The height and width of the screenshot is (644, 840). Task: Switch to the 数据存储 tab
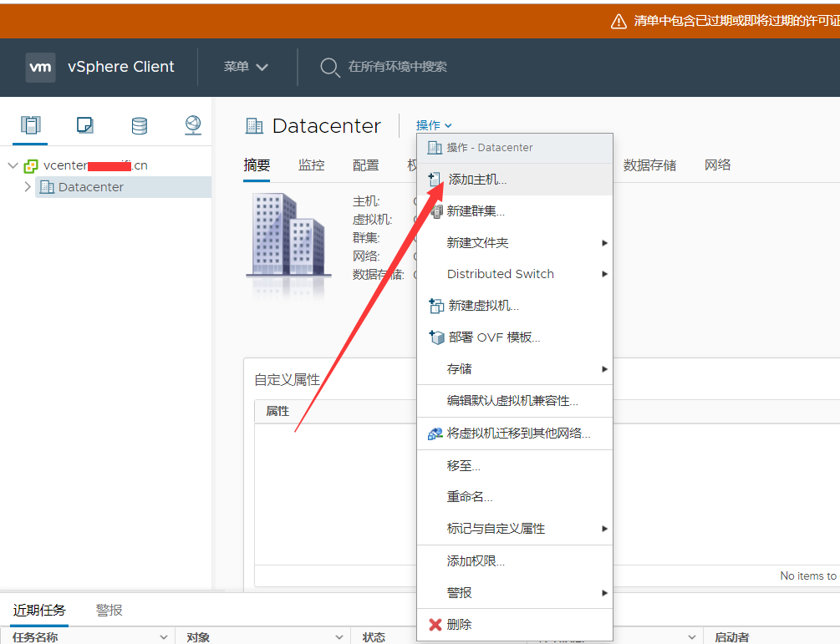tap(649, 165)
